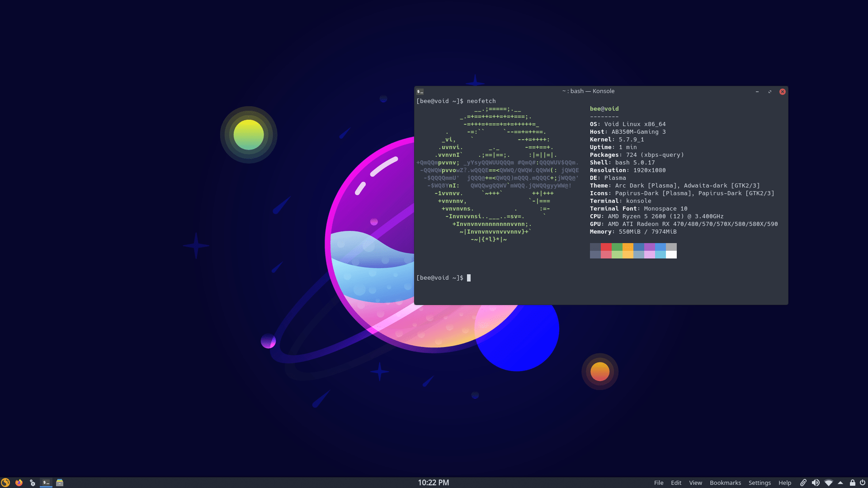Viewport: 868px width, 488px height.
Task: Open the clipboard paperclip tray icon
Action: (x=803, y=483)
